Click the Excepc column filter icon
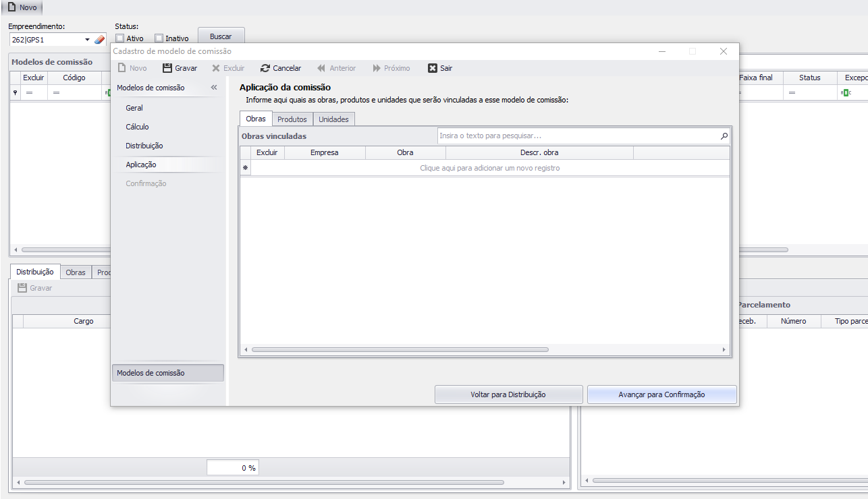The width and height of the screenshot is (868, 499). click(x=846, y=93)
